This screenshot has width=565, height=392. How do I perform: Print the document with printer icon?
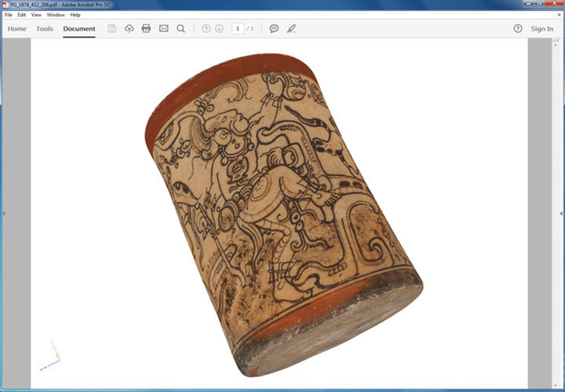point(146,29)
